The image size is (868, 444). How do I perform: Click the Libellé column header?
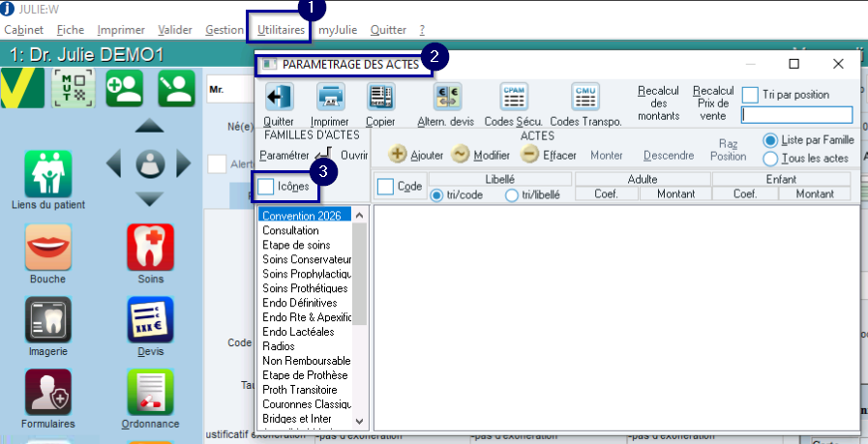tap(500, 179)
